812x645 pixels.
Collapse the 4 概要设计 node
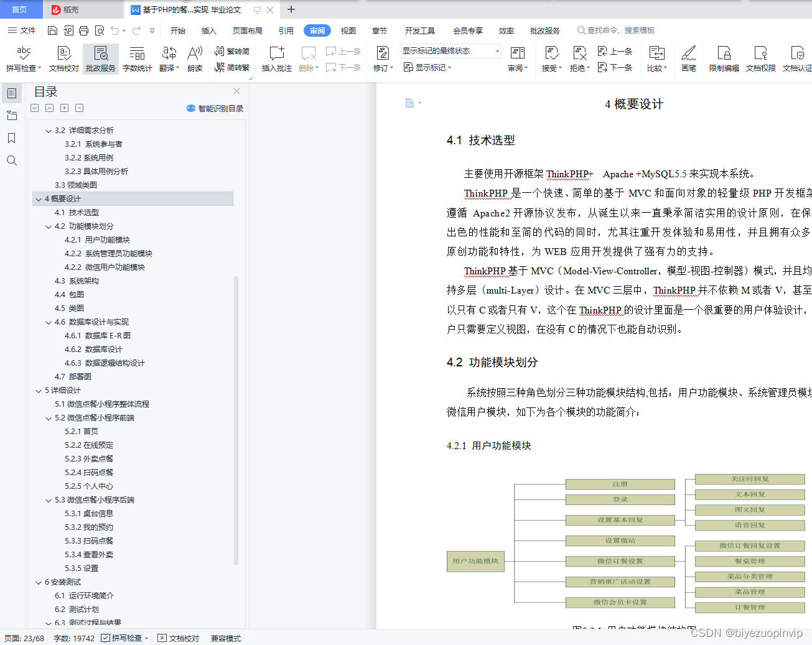[x=39, y=199]
